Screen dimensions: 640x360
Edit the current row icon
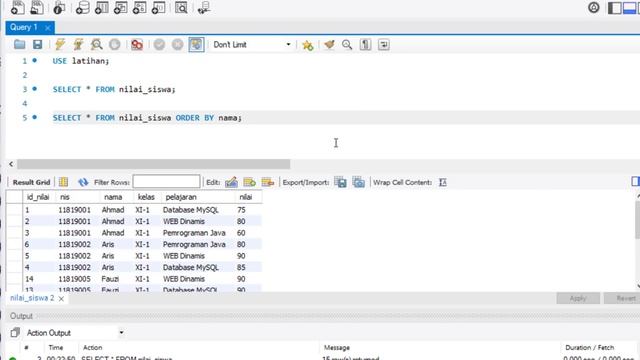(231, 182)
